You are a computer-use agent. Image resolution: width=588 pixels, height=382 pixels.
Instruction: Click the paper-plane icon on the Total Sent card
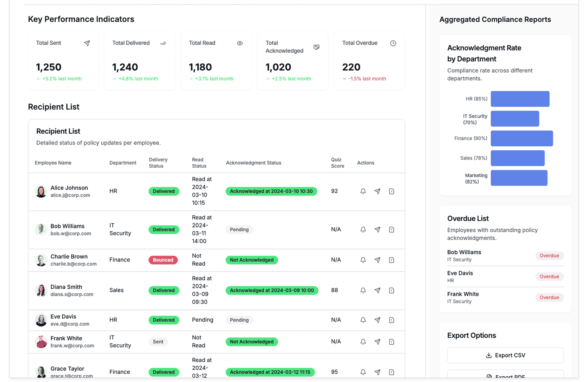87,43
